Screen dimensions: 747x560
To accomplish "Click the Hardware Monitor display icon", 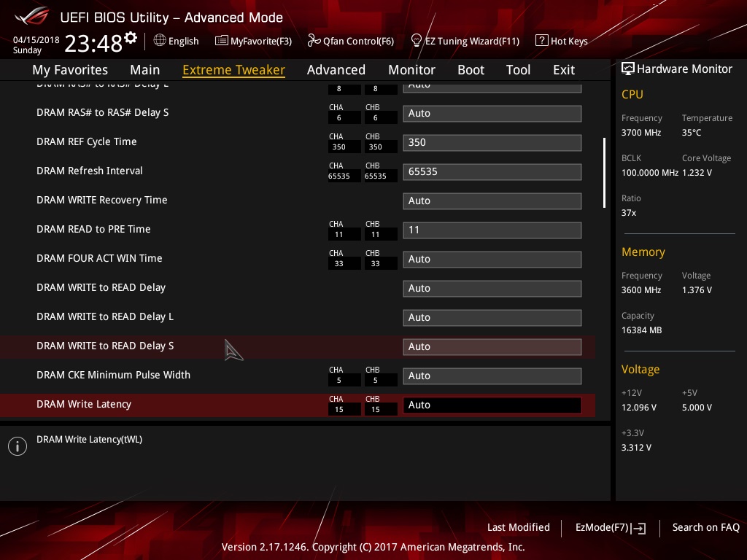I will coord(628,69).
